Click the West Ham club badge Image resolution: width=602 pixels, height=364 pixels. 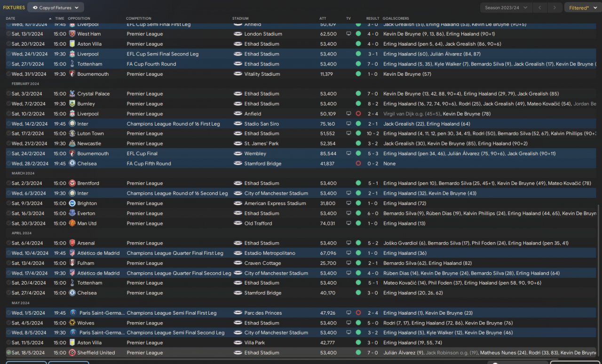point(72,34)
